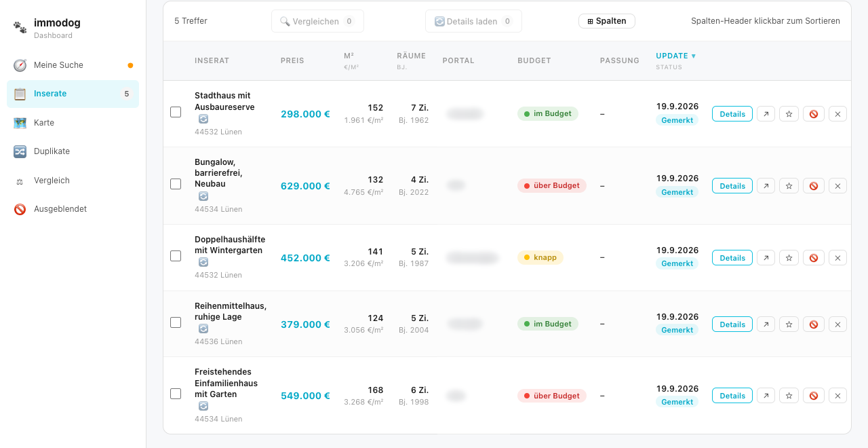Screen dimensions: 868x448
Task: Open Meine Suche in the sidebar
Action: tap(73, 65)
